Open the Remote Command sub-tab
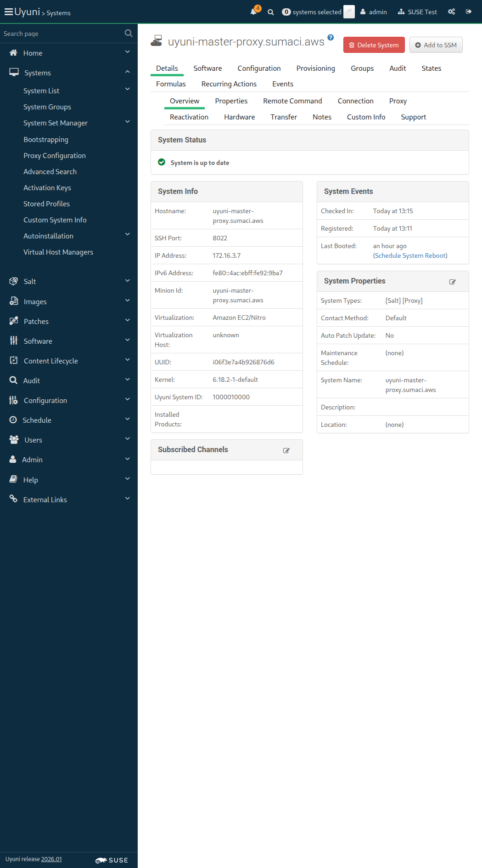Screen dimensions: 482x868 point(292,101)
